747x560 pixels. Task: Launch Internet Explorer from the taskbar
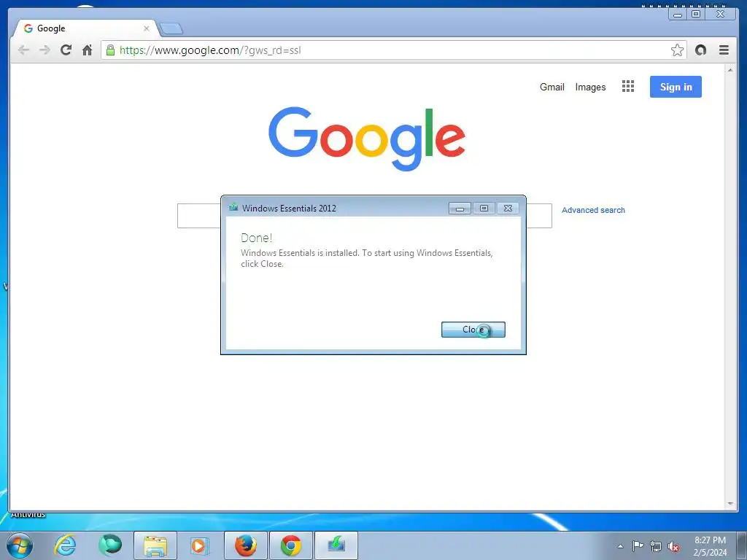click(x=65, y=545)
